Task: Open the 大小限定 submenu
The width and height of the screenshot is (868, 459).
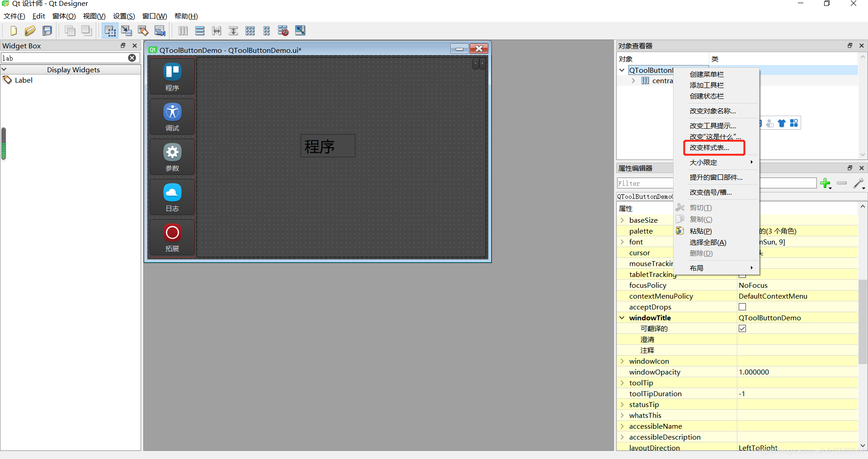Action: point(716,163)
